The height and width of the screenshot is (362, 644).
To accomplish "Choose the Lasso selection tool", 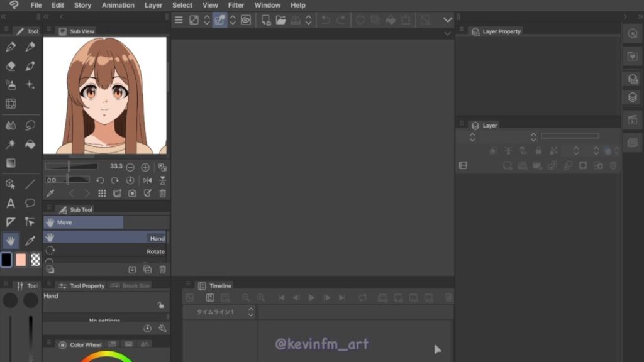I will click(30, 125).
